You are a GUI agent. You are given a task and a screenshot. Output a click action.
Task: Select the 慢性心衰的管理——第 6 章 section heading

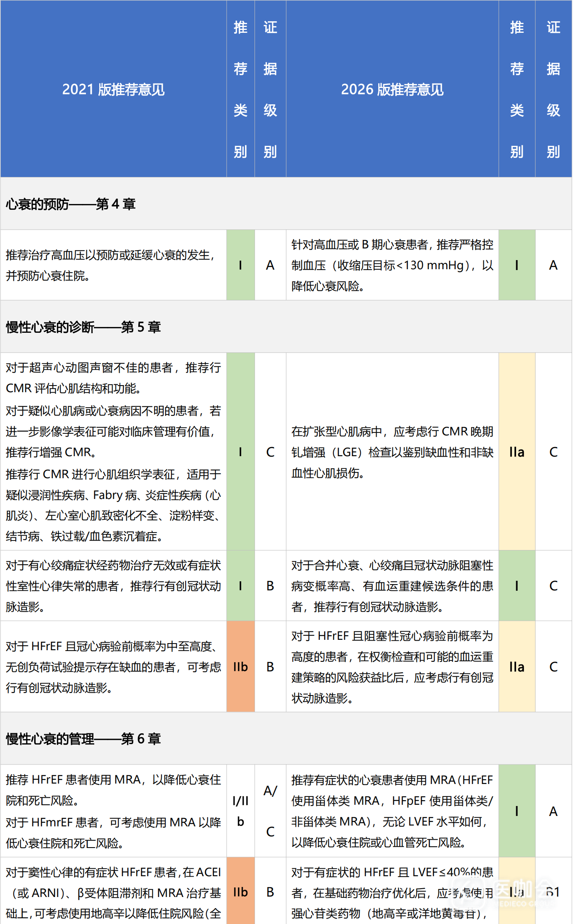pyautogui.click(x=83, y=739)
